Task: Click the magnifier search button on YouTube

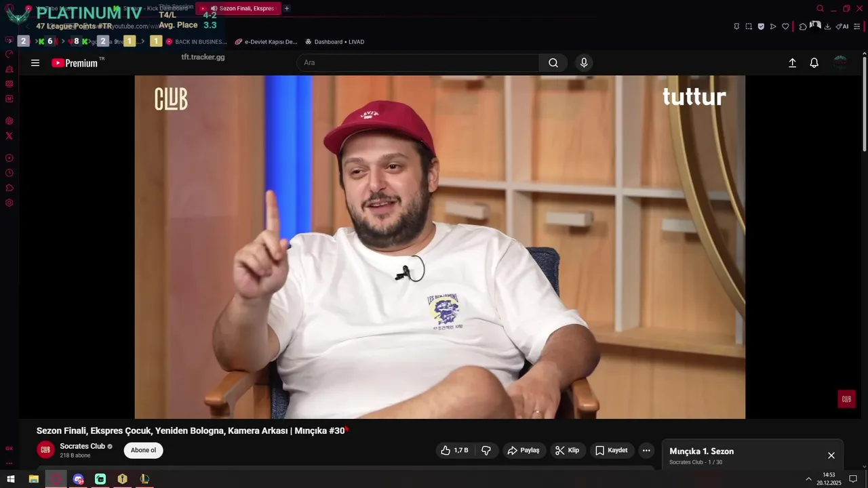Action: coord(553,63)
